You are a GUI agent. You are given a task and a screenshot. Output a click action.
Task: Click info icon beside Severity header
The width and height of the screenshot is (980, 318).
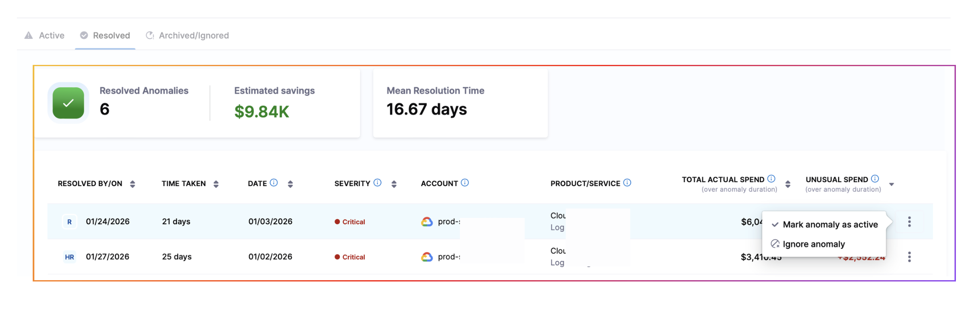[x=377, y=183]
